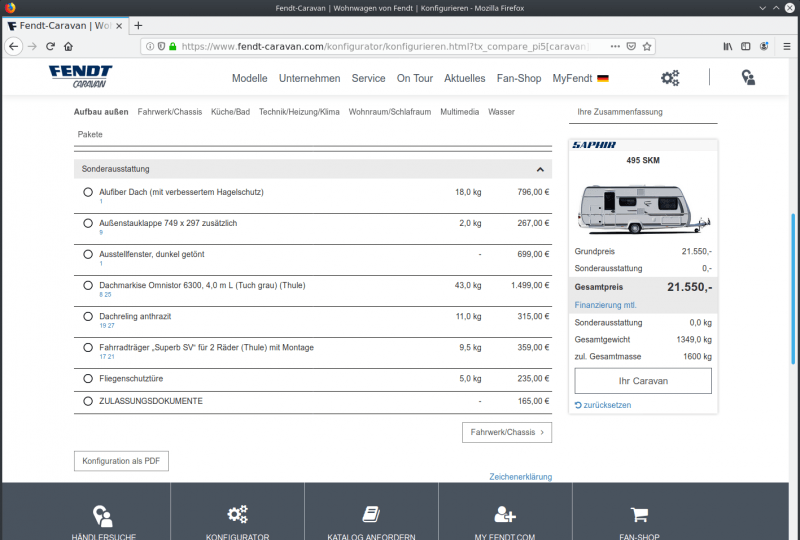Click the Firefox back arrow button

(x=14, y=46)
